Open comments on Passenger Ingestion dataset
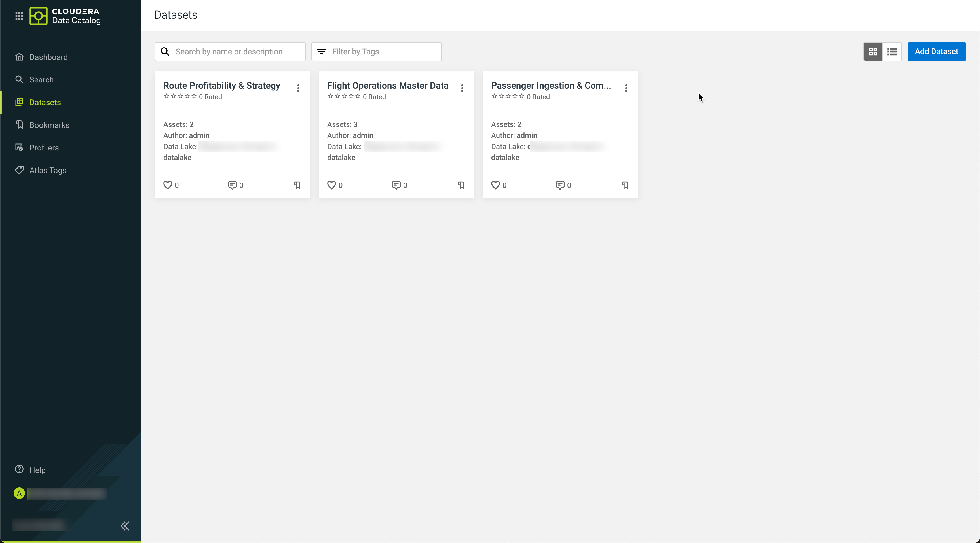This screenshot has height=543, width=980. coord(560,185)
